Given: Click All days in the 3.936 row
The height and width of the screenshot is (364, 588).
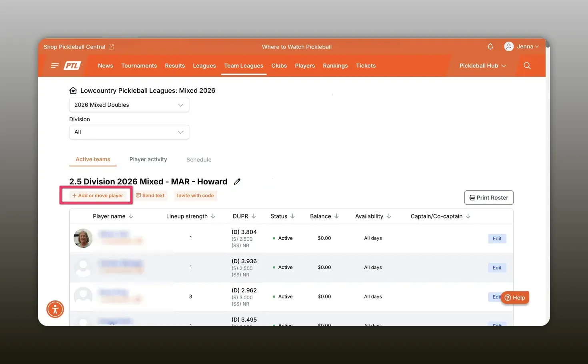Looking at the screenshot, I should click(373, 267).
